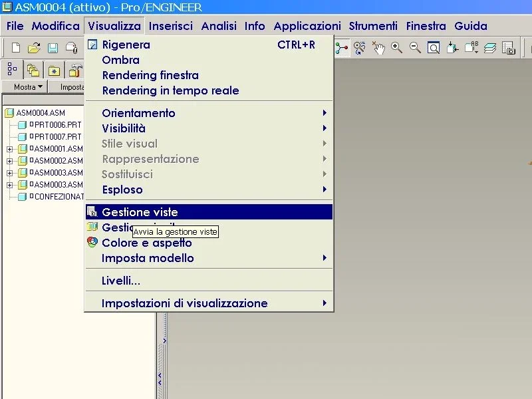Image resolution: width=532 pixels, height=399 pixels.
Task: Expand the Imposta modello submenu
Action: (209, 258)
